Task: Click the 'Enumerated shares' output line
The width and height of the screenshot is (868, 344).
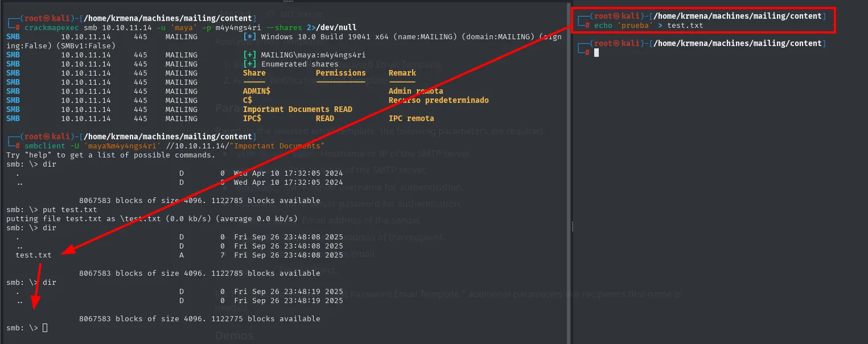Action: tap(299, 64)
